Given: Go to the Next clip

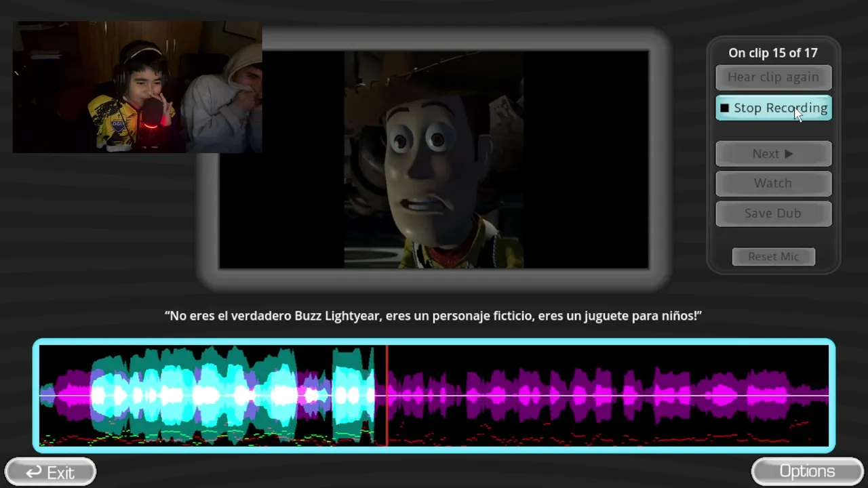Looking at the screenshot, I should point(773,154).
